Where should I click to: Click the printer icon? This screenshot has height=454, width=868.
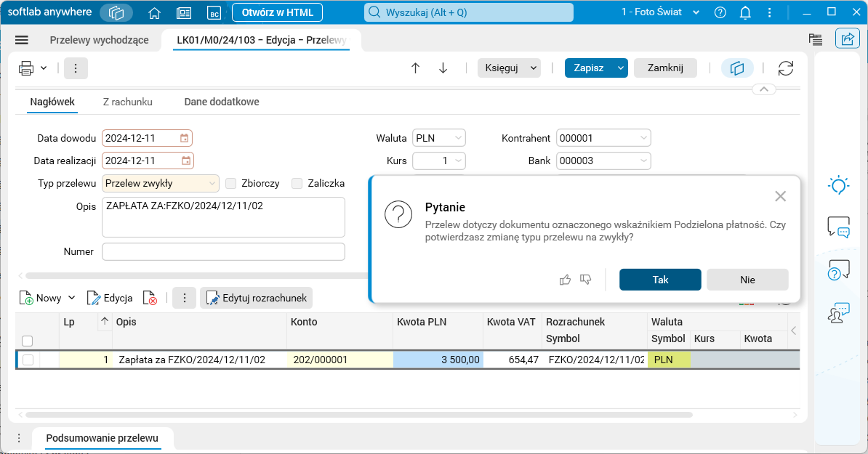point(26,68)
